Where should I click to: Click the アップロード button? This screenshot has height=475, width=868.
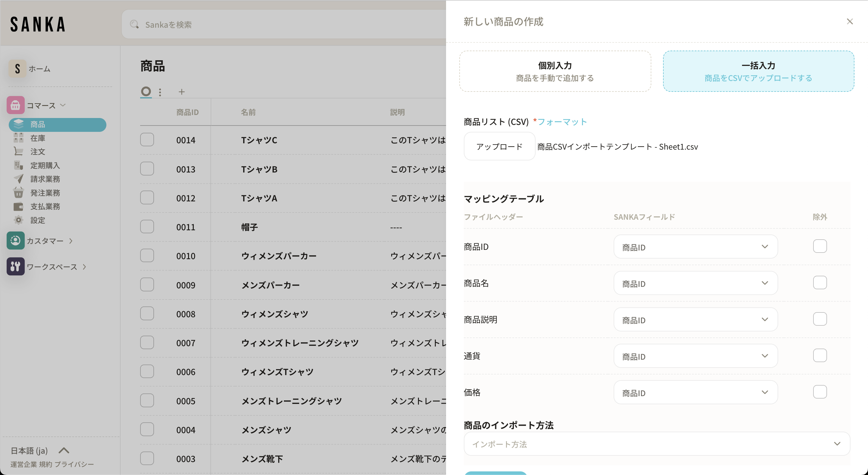(x=499, y=146)
